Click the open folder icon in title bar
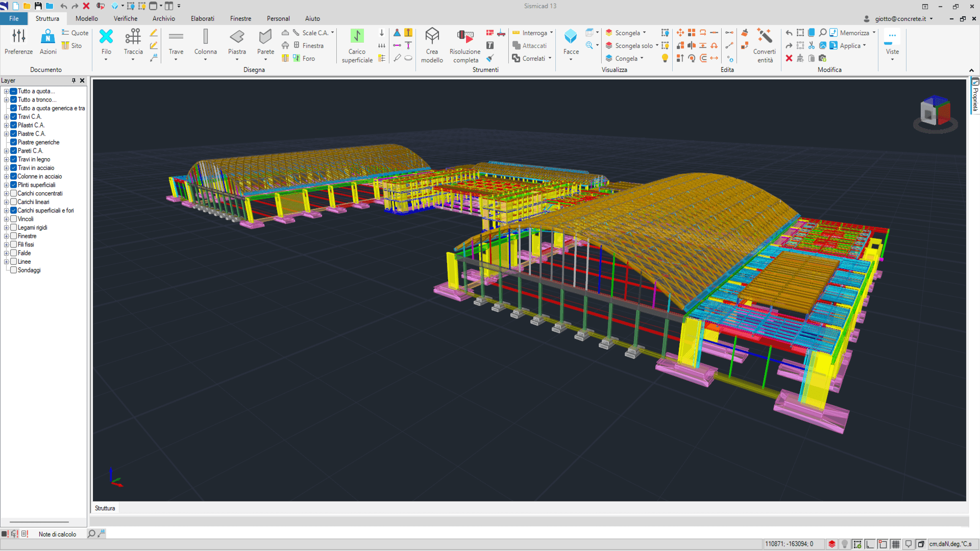Screen dimensions: 980x551 27,6
